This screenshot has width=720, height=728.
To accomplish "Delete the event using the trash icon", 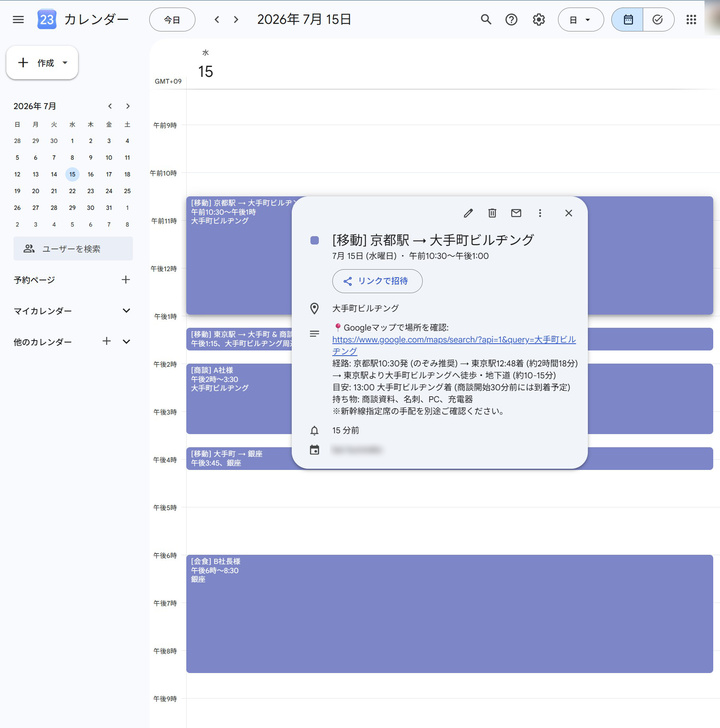I will (492, 213).
